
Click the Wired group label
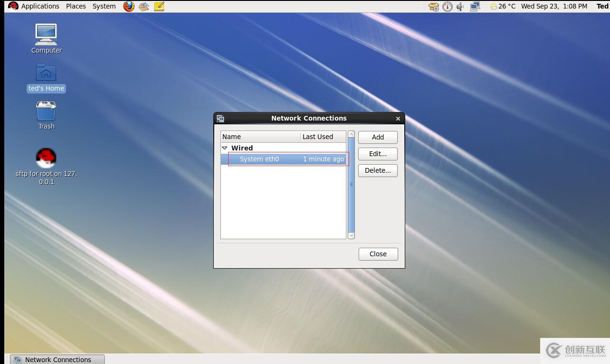[x=242, y=148]
